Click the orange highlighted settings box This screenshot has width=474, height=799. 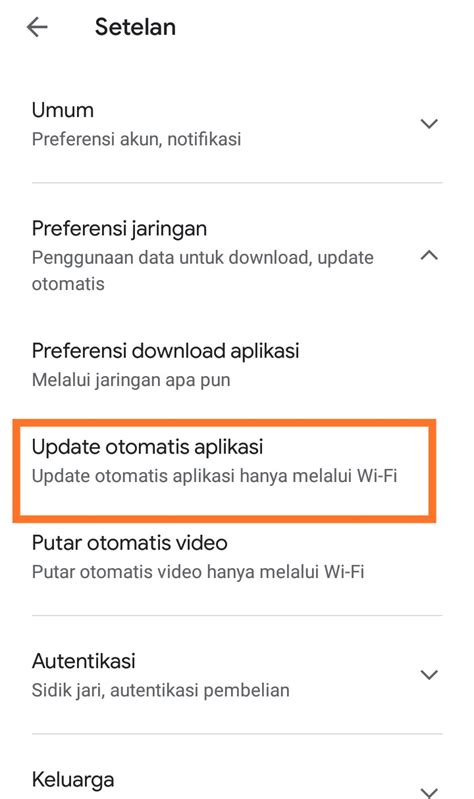coord(224,471)
